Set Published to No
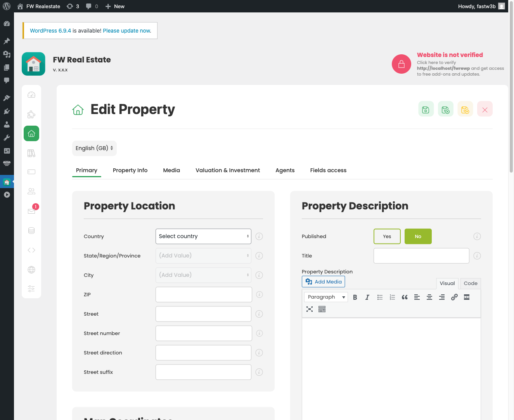514x420 pixels. pyautogui.click(x=418, y=236)
